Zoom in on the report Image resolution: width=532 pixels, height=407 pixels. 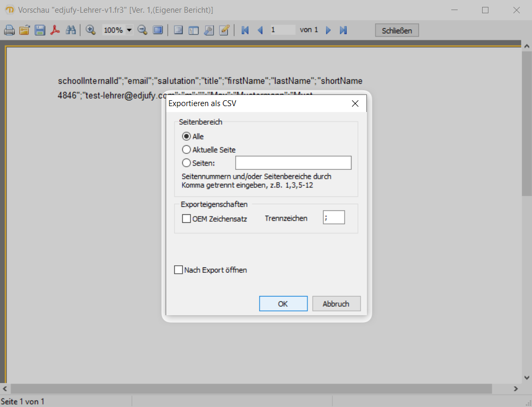point(90,30)
